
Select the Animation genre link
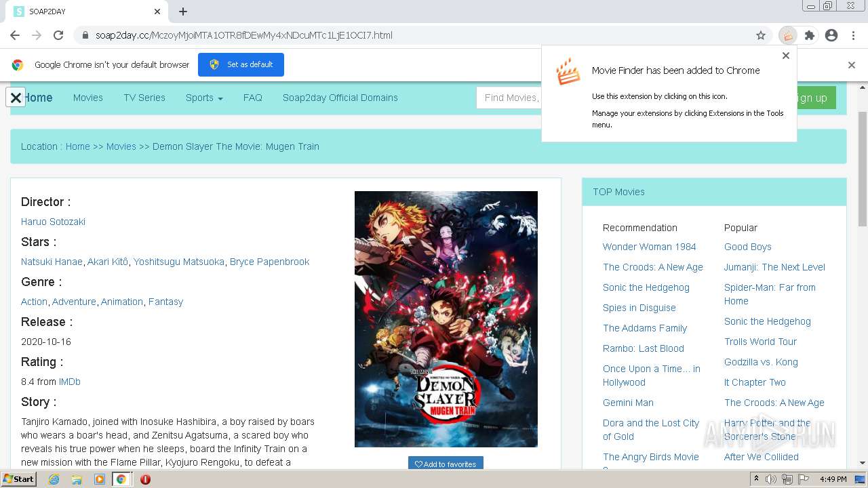tap(122, 302)
